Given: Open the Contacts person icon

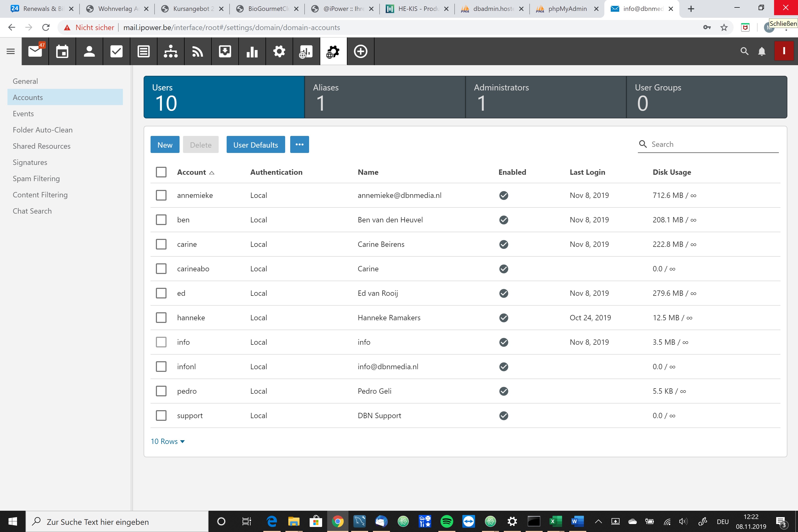Looking at the screenshot, I should click(89, 52).
